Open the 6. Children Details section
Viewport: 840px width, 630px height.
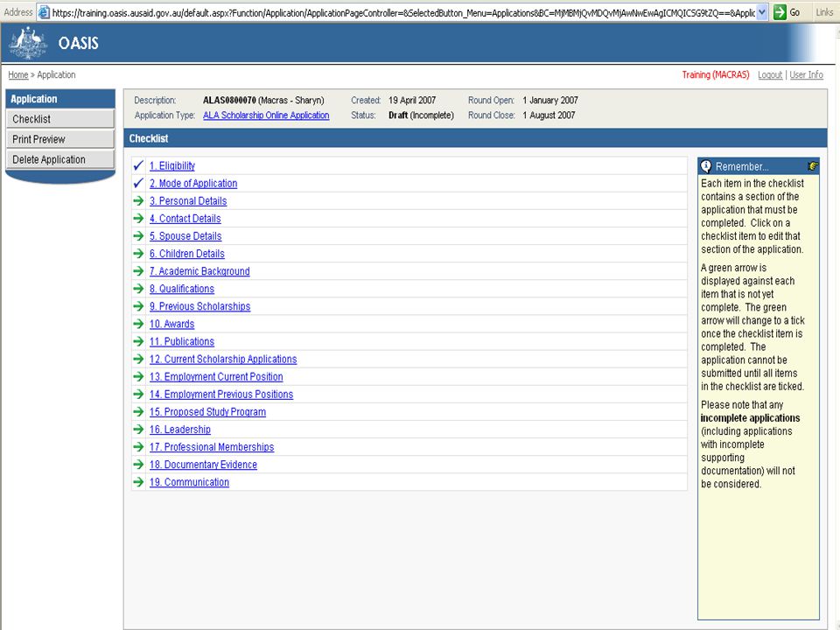pos(187,254)
